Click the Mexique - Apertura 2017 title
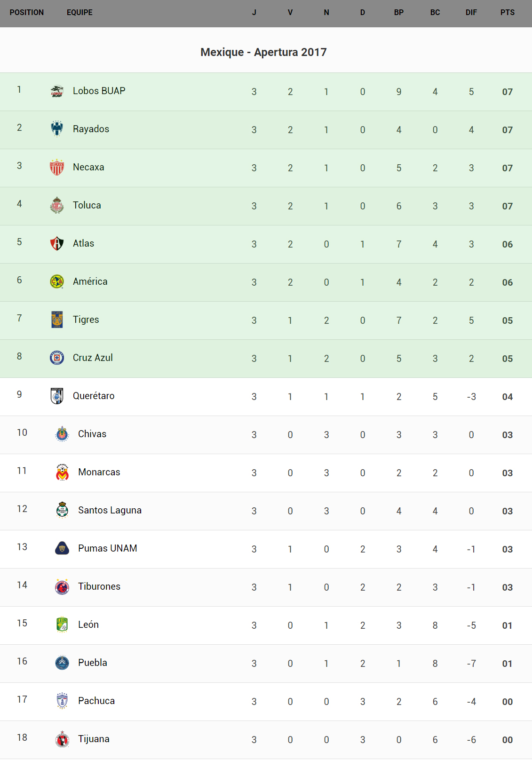The height and width of the screenshot is (761, 532). (263, 52)
